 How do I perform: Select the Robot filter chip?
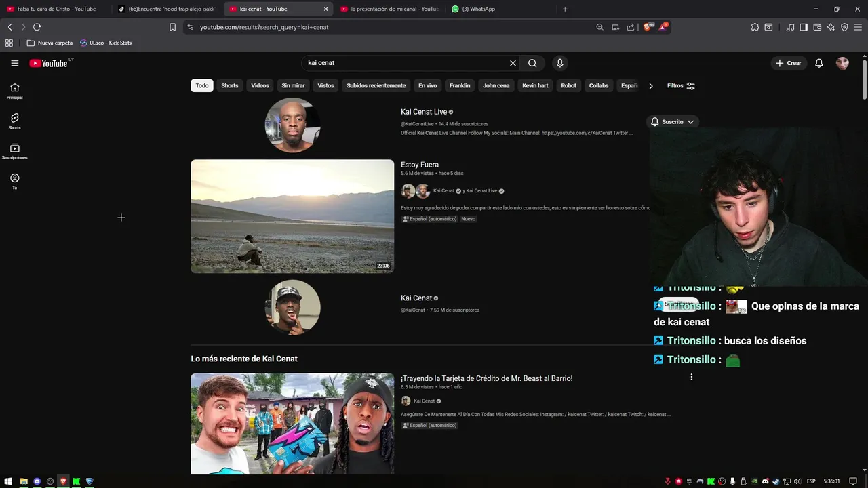[569, 86]
